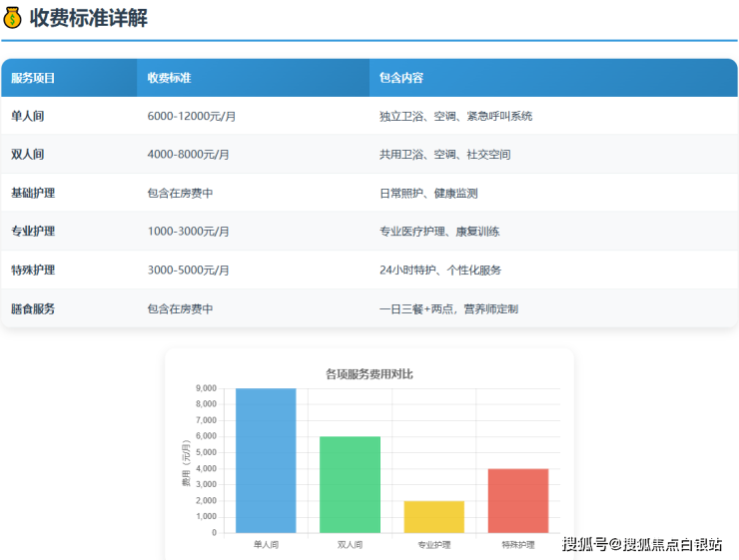Click the 24小时特护、个性化服务 cell

point(440,270)
